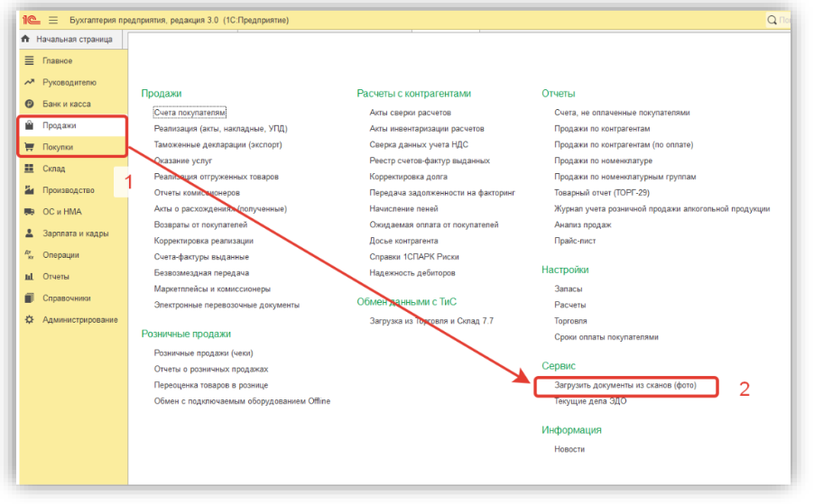Image resolution: width=814 pixels, height=504 pixels.
Task: Click the Покупки cart icon
Action: click(x=30, y=147)
